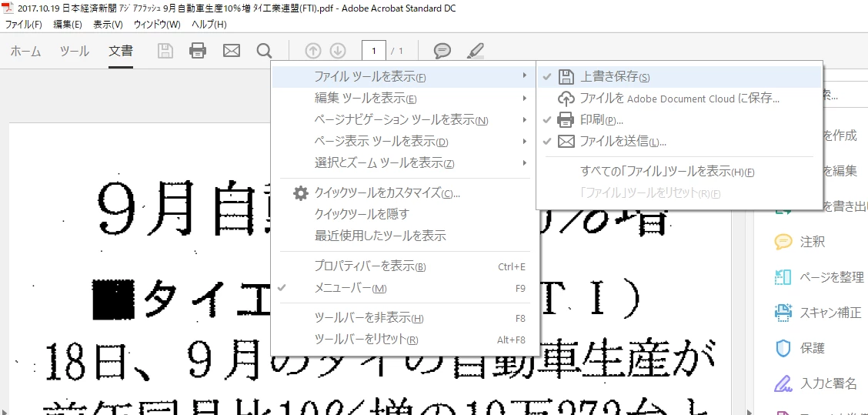Screen dimensions: 868x415
Task: Open the 注釋 comment tool icon in sidebar
Action: (783, 242)
